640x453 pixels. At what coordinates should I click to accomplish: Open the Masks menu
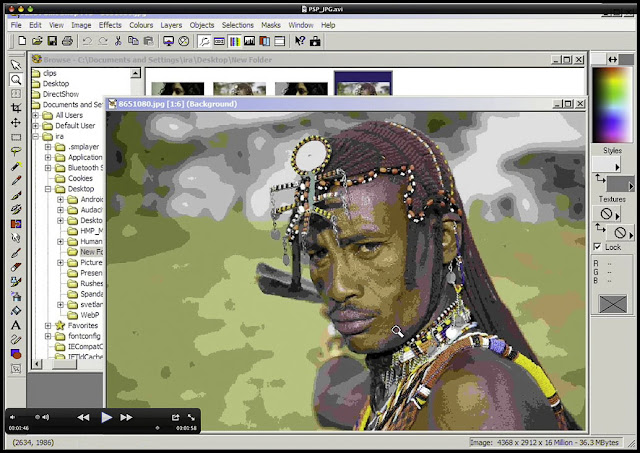pos(271,25)
